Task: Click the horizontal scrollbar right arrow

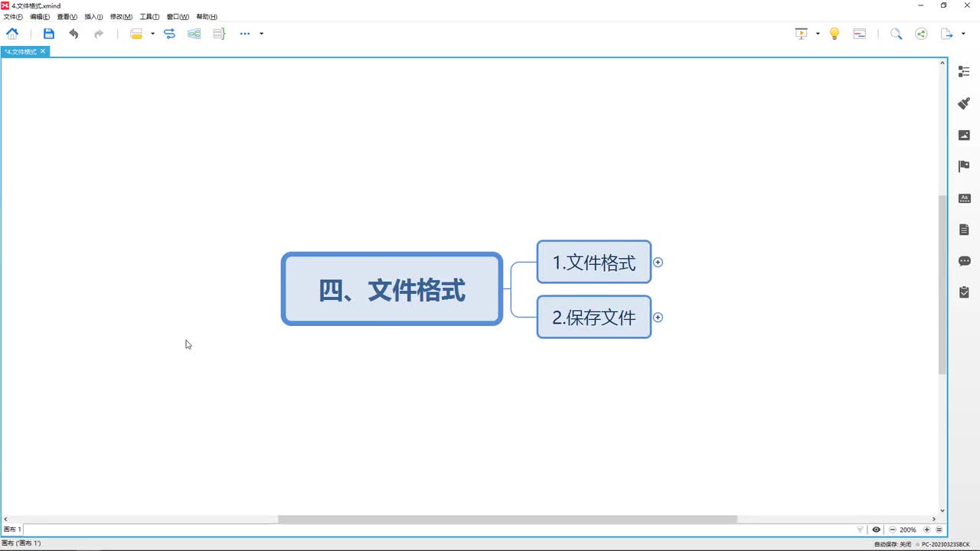Action: tap(934, 519)
